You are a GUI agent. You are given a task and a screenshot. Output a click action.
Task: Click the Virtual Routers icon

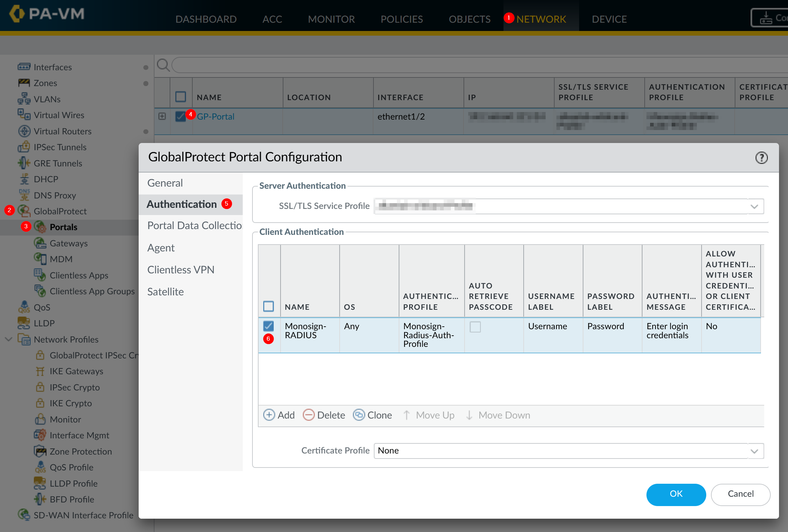(x=24, y=131)
